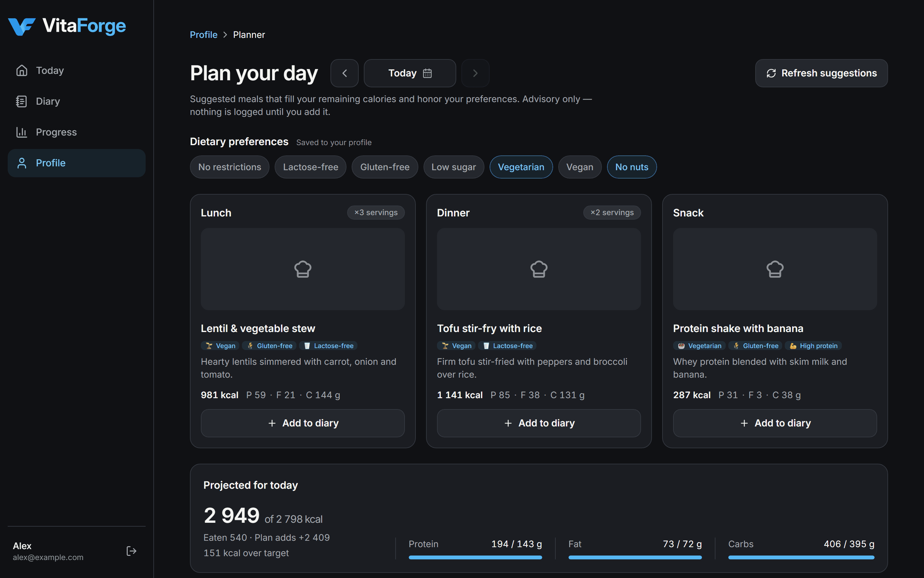Toggle the No restrictions preference chip
Image resolution: width=924 pixels, height=578 pixels.
[x=229, y=167]
